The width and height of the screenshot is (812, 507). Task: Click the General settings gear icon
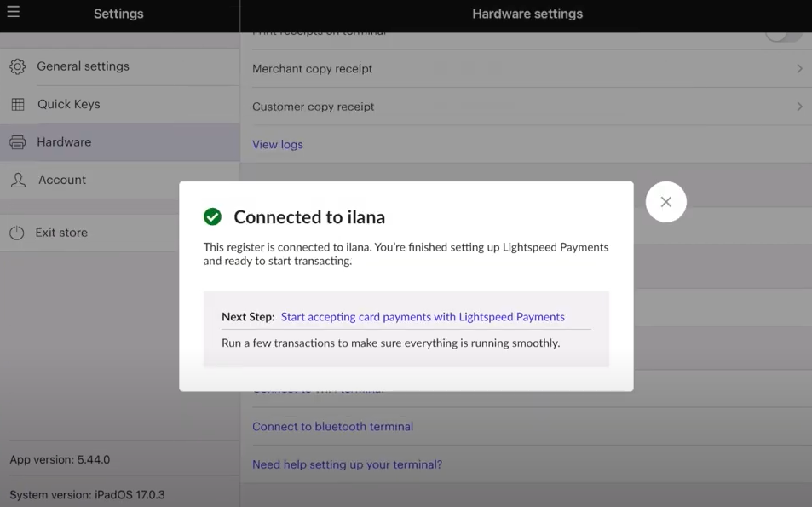17,66
